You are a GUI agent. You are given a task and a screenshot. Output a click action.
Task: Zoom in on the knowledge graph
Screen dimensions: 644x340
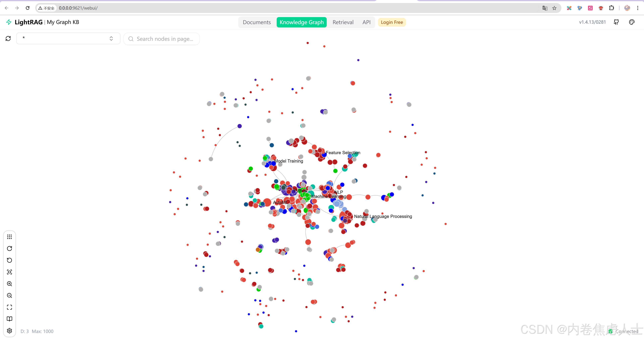[x=10, y=283]
